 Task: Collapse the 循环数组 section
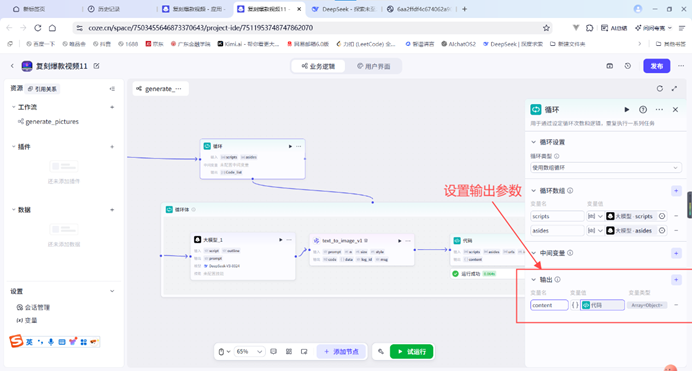pyautogui.click(x=533, y=191)
